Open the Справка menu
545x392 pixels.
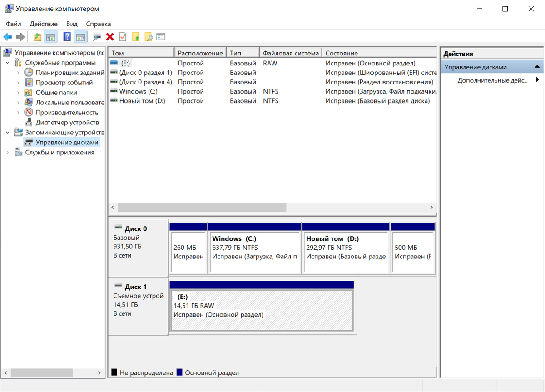click(99, 24)
